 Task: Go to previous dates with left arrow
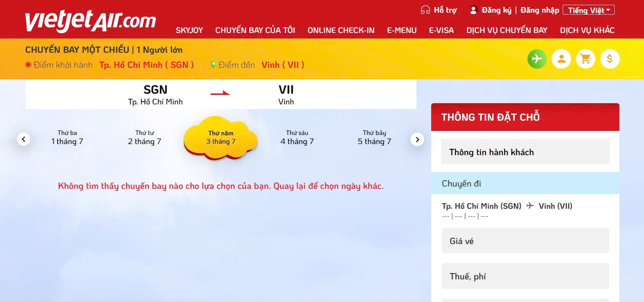pos(23,139)
